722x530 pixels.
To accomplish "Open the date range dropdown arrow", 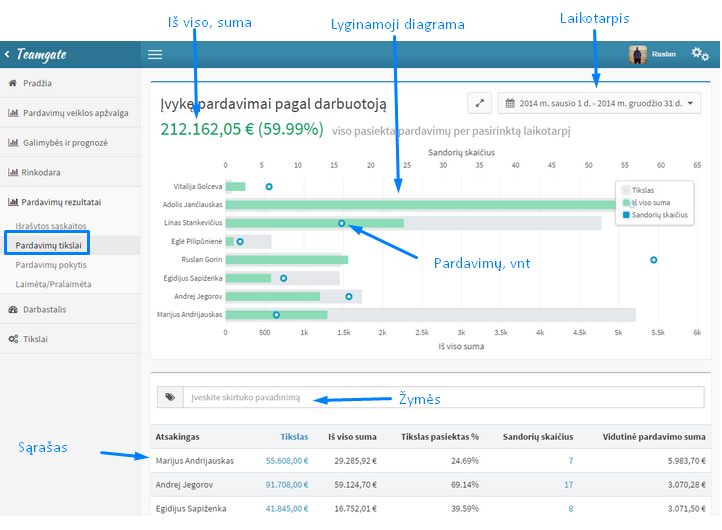I will coord(690,103).
